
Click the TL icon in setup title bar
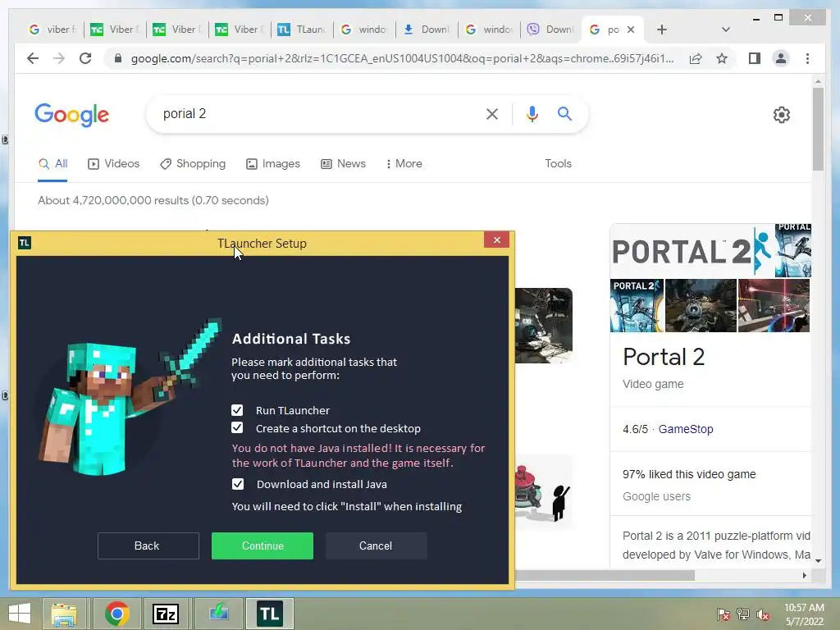(24, 243)
